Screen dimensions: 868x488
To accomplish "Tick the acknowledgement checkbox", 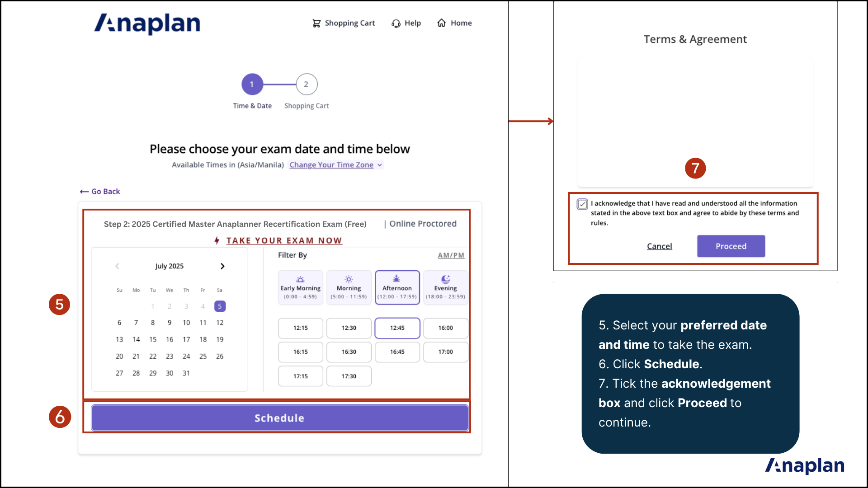I will coord(582,204).
